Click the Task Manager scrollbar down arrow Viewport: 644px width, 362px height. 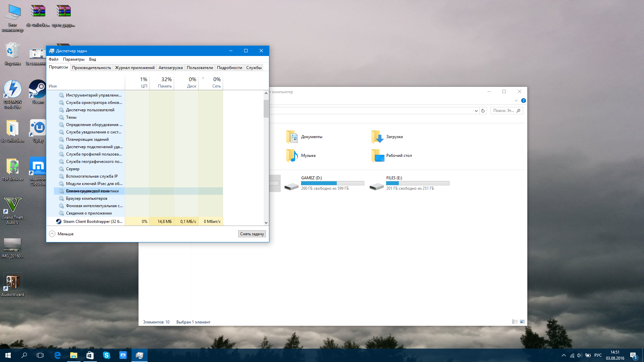point(266,223)
